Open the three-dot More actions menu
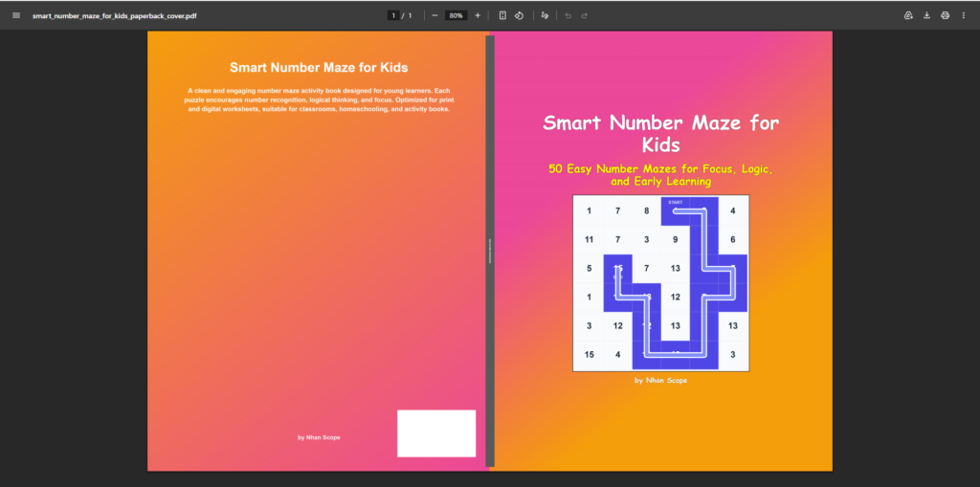 (964, 15)
